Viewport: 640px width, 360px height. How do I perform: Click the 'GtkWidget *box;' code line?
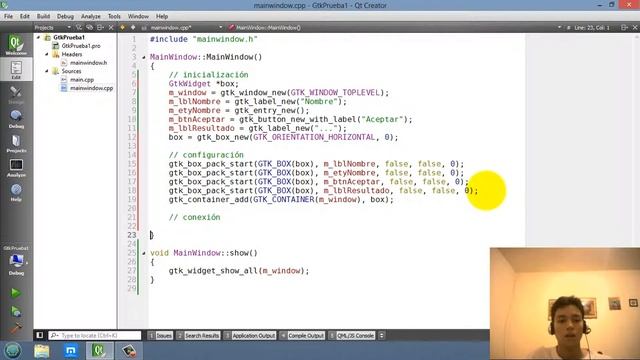(x=203, y=83)
